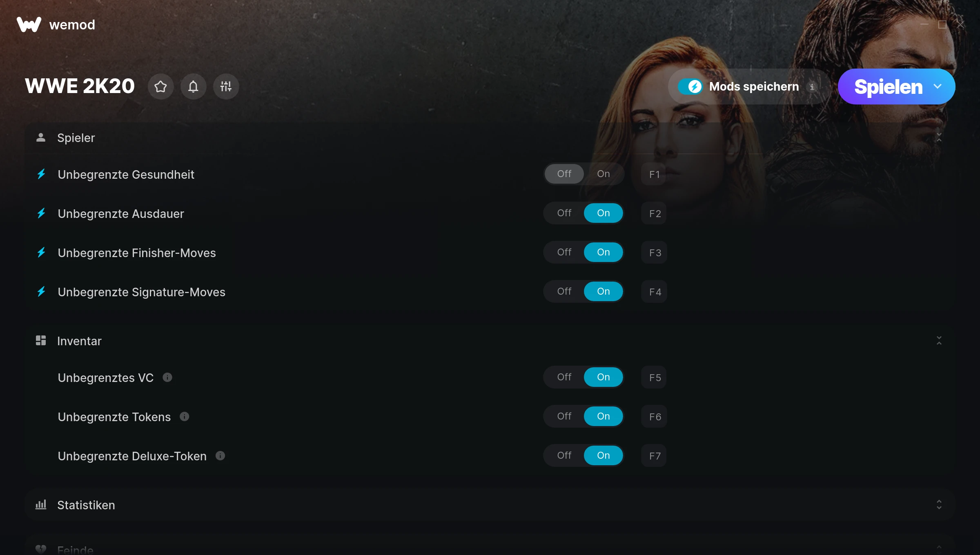Turn off Unbegrenzte Ausdauer
This screenshot has height=555, width=980.
pyautogui.click(x=564, y=213)
